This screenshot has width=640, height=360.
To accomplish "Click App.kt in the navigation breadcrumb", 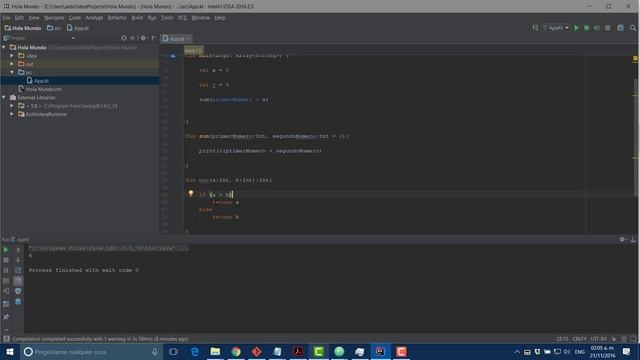I will coord(78,28).
